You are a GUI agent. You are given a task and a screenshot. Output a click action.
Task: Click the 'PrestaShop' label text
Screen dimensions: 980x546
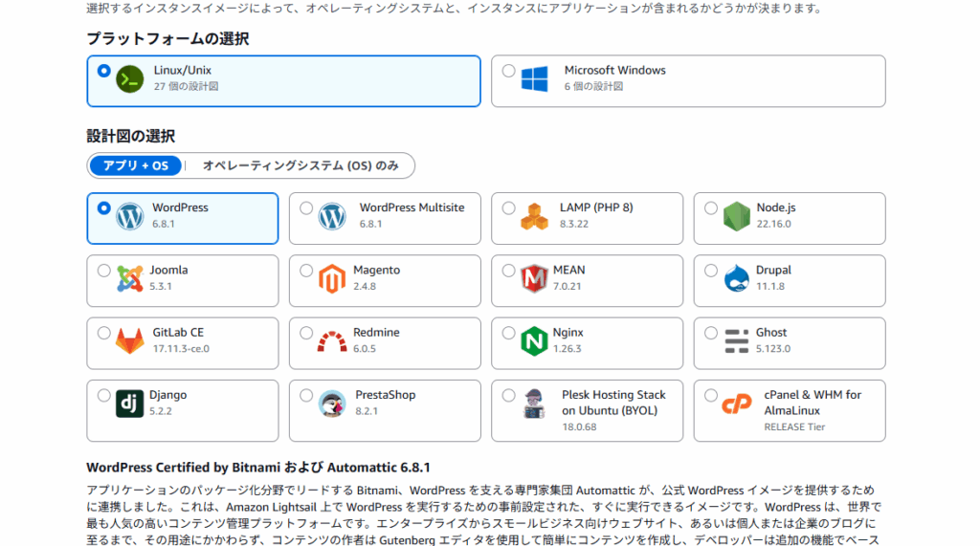(x=386, y=396)
